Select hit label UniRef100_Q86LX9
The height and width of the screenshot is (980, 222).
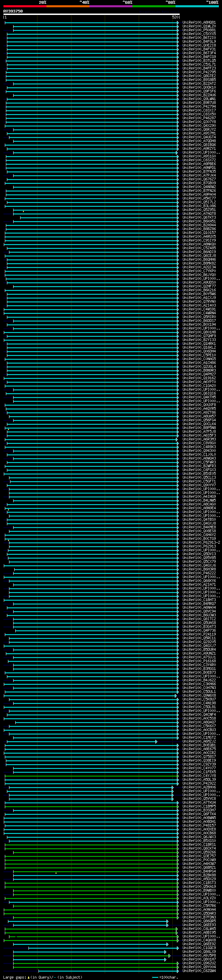tap(199, 951)
